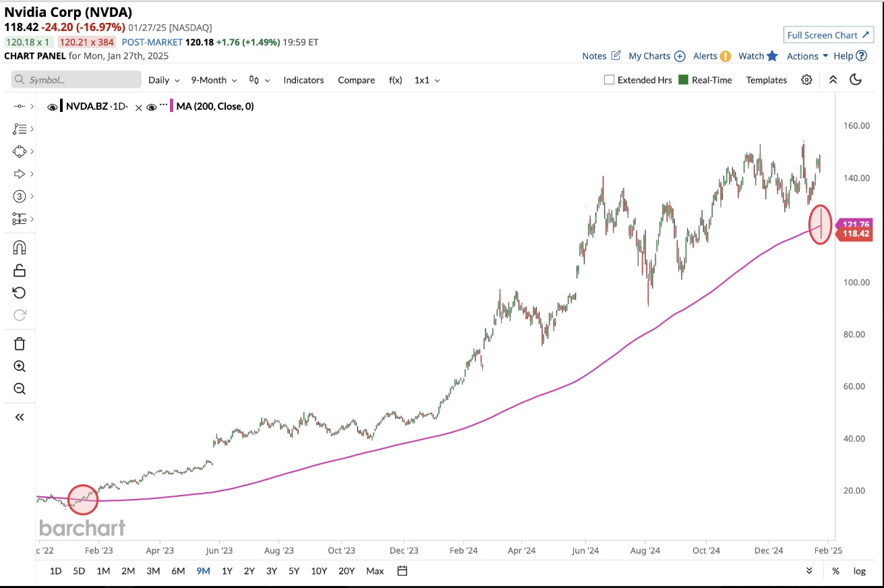Click the trash delete drawings icon
Viewport: 884px width, 588px height.
pyautogui.click(x=20, y=344)
